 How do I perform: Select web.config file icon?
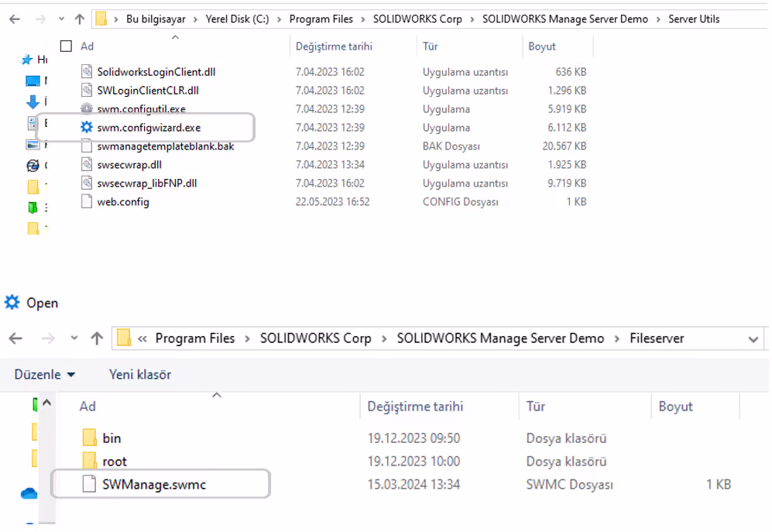pos(87,201)
